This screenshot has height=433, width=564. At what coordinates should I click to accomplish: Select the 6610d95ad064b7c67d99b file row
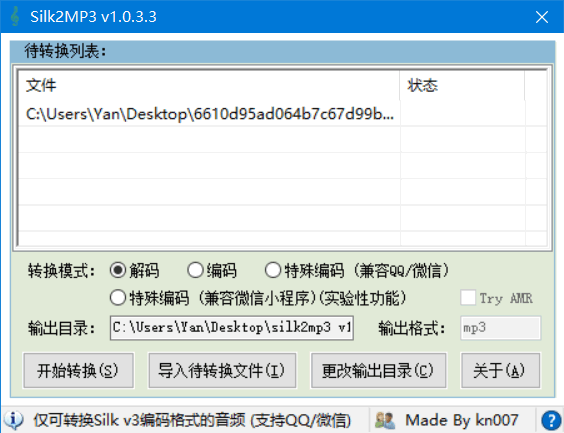(x=282, y=114)
